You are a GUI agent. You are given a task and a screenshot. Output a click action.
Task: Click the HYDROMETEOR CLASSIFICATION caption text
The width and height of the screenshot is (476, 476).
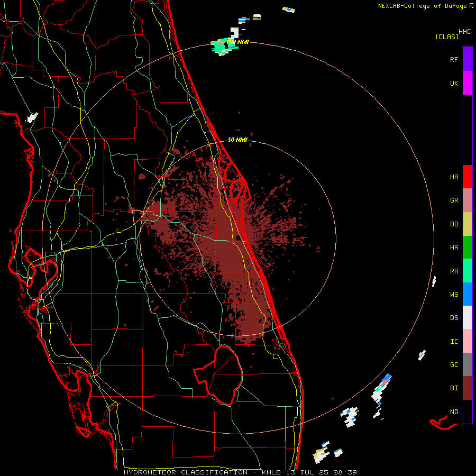coord(186,472)
